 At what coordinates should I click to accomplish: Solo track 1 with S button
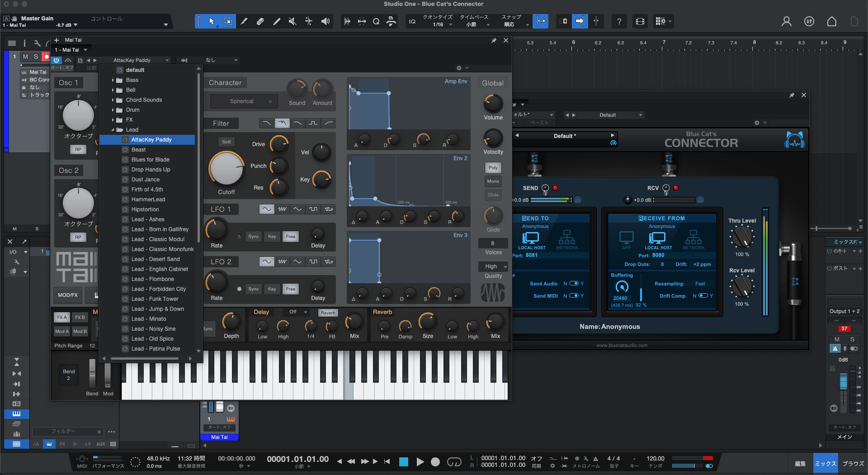[x=36, y=57]
